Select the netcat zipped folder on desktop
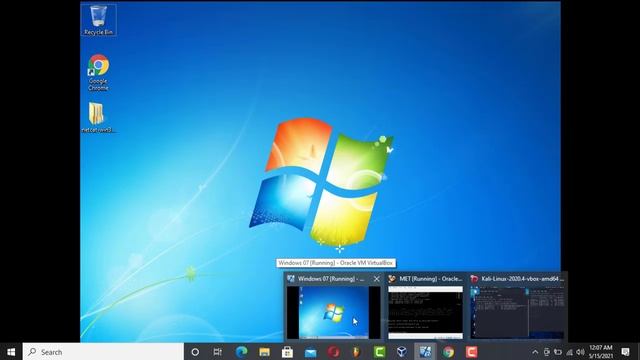 tap(98, 117)
